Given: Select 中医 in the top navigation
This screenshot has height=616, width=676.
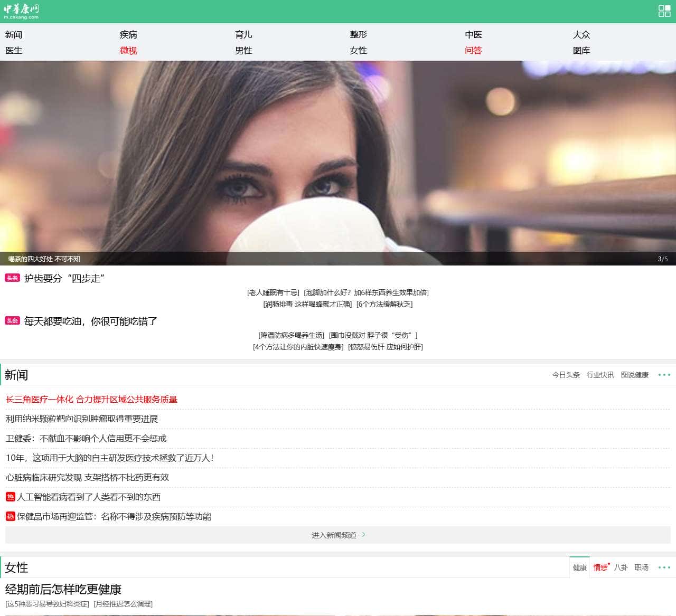Looking at the screenshot, I should tap(473, 34).
